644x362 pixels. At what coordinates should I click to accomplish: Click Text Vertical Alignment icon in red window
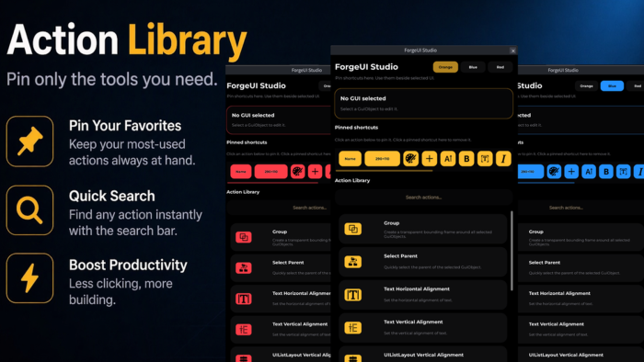click(244, 330)
